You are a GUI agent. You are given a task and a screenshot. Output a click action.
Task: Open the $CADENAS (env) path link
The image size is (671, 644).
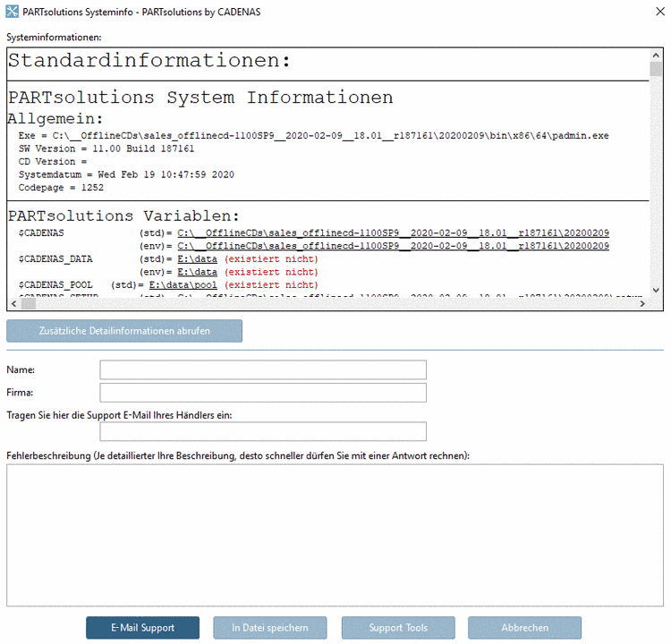pos(394,246)
